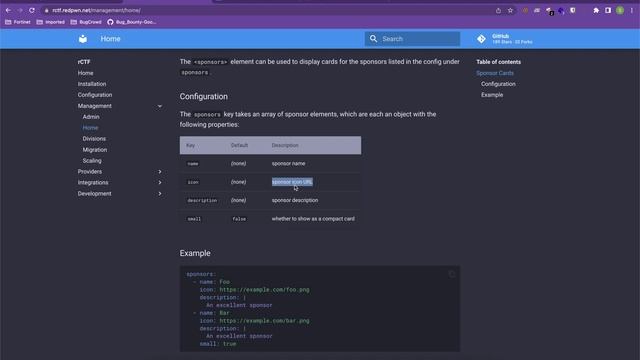Open the Imported bookmarks folder

[x=51, y=22]
